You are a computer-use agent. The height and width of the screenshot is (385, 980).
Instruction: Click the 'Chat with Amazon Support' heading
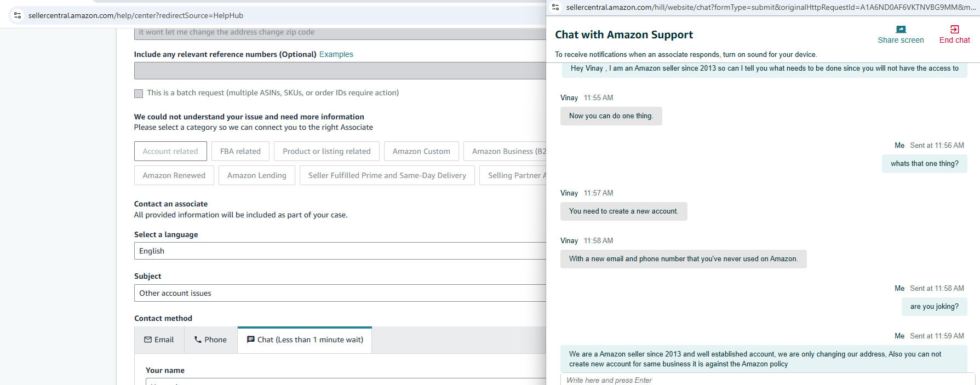[624, 35]
